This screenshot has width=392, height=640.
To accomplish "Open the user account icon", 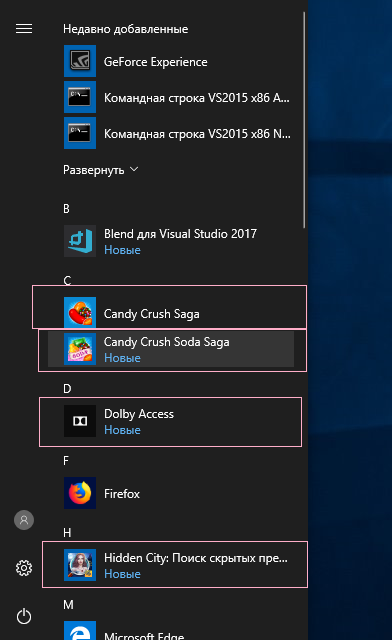I will click(x=24, y=520).
